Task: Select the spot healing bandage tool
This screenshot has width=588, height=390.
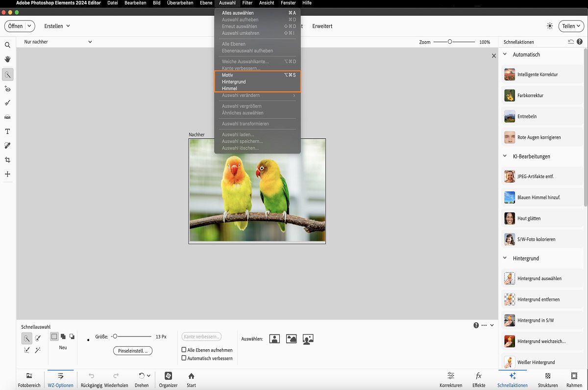Action: point(7,146)
